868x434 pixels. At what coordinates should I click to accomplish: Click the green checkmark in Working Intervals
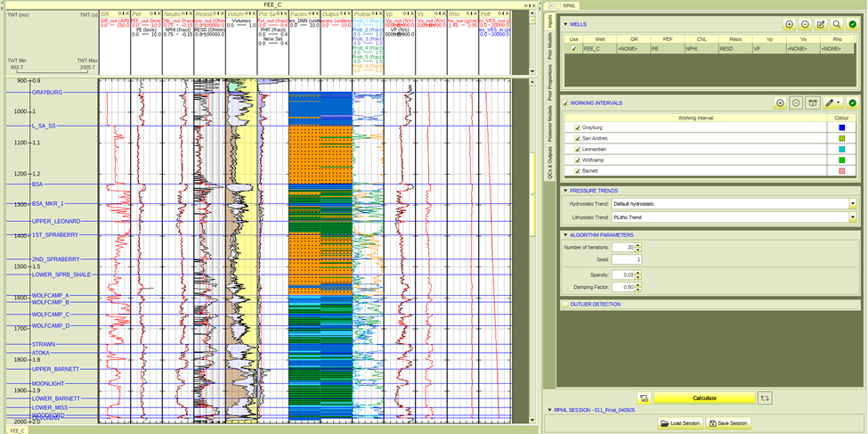click(853, 103)
